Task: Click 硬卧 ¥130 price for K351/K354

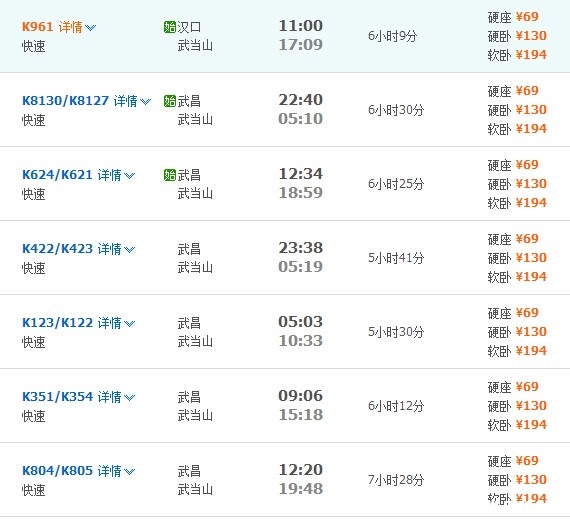Action: click(x=517, y=406)
